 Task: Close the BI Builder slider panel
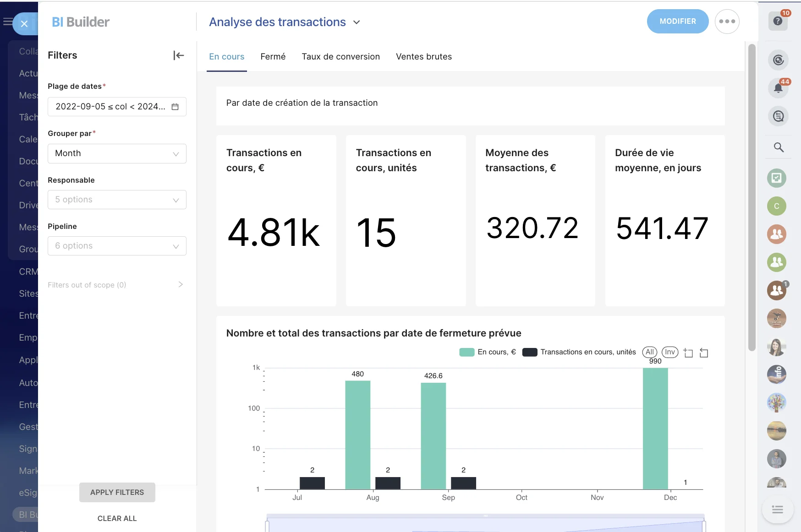[x=25, y=24]
